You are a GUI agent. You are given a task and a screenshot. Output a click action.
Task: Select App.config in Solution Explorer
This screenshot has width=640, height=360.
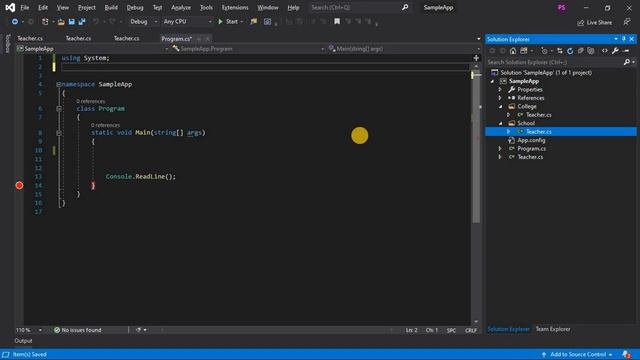531,140
